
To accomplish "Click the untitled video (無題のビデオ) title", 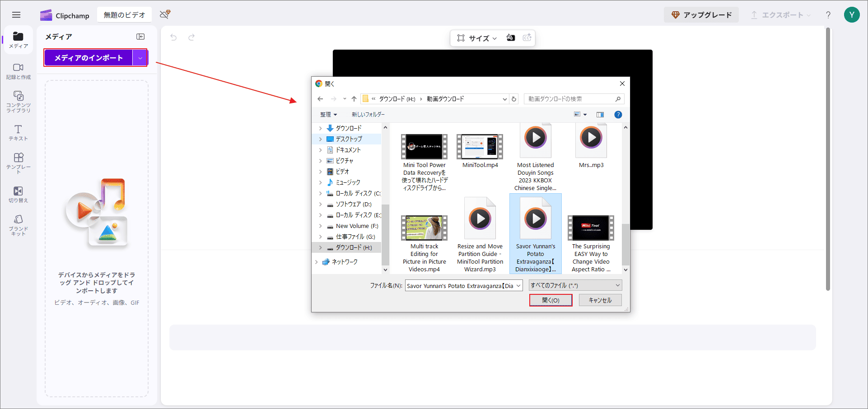I will point(124,15).
